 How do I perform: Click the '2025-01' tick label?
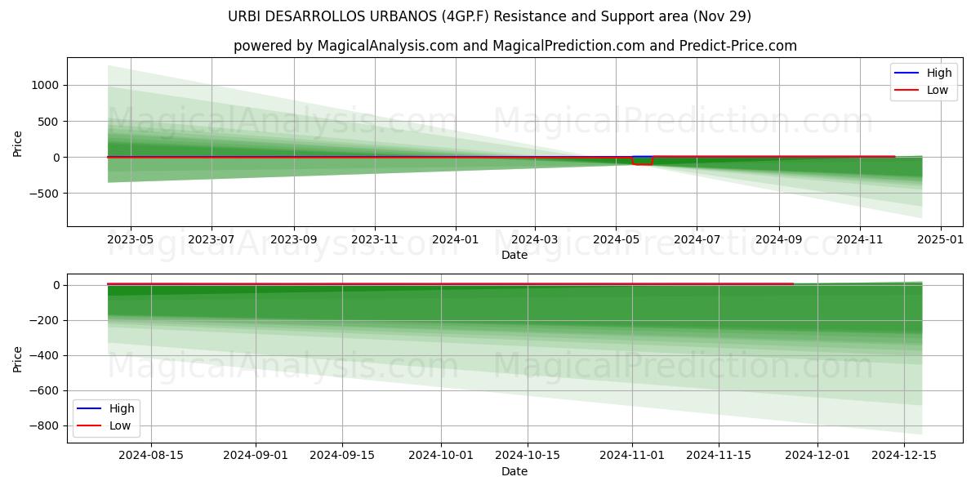click(x=941, y=240)
